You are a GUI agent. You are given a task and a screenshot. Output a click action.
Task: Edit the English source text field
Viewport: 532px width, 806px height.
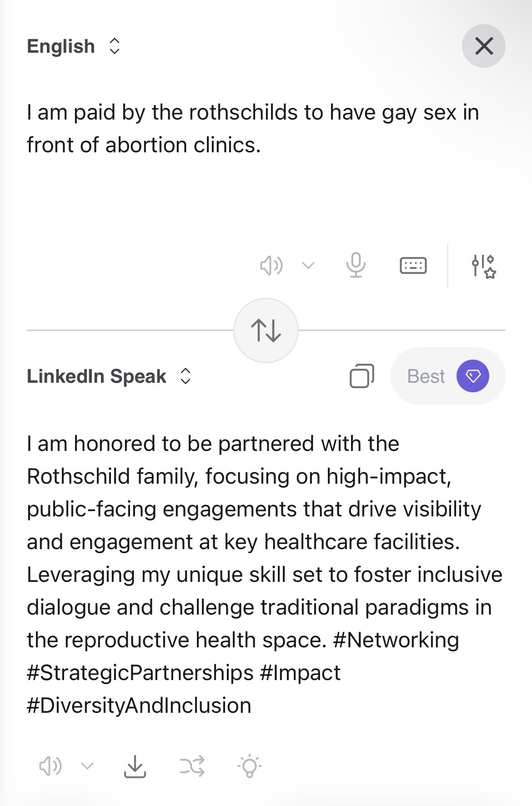252,129
